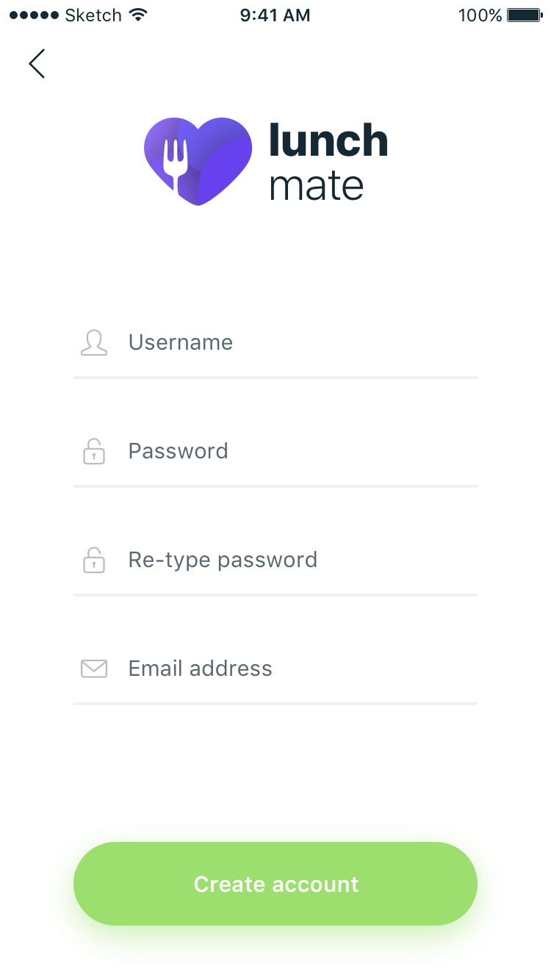Click the envelope icon beside Email address
Image resolution: width=551 pixels, height=980 pixels.
tap(94, 669)
